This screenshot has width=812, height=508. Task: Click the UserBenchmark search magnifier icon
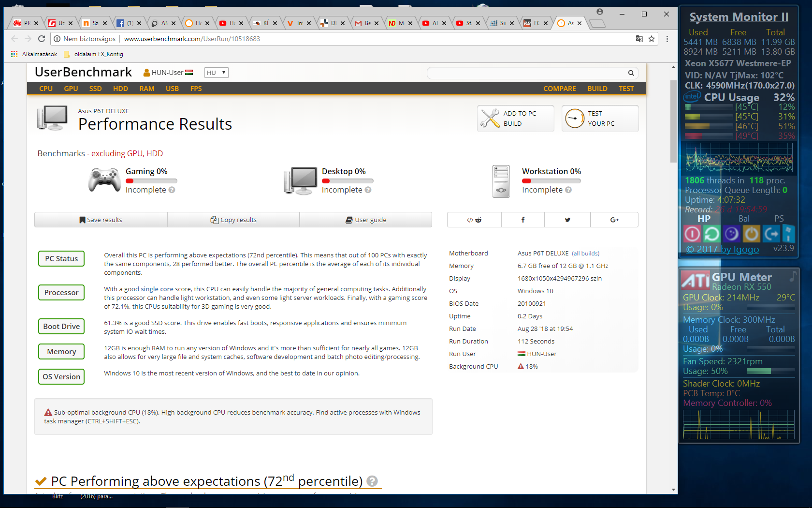(631, 73)
